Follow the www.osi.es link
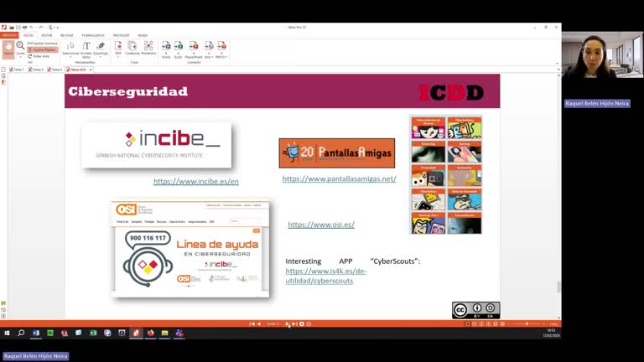Screen dimensions: 644x362 point(321,225)
